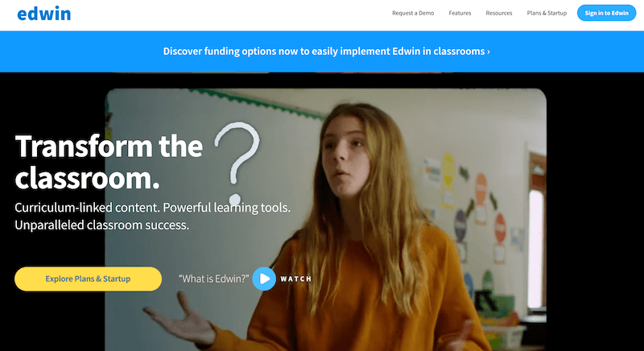Open the Resources menu item
Viewport: 644px width, 351px height.
[x=498, y=13]
